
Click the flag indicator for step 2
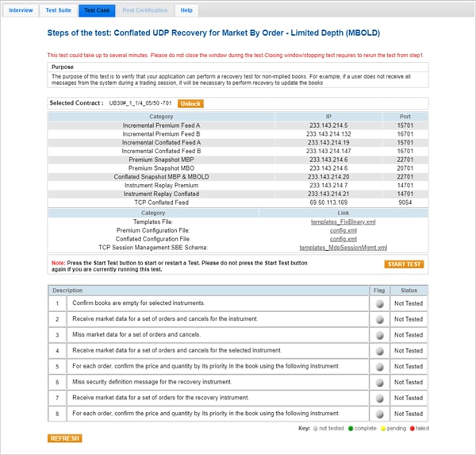click(x=379, y=319)
